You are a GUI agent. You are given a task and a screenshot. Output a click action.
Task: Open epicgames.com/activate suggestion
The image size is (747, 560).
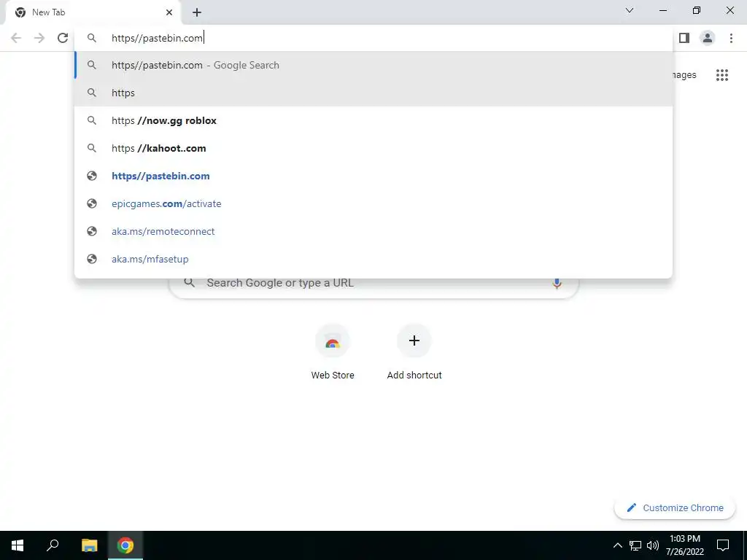(x=373, y=203)
